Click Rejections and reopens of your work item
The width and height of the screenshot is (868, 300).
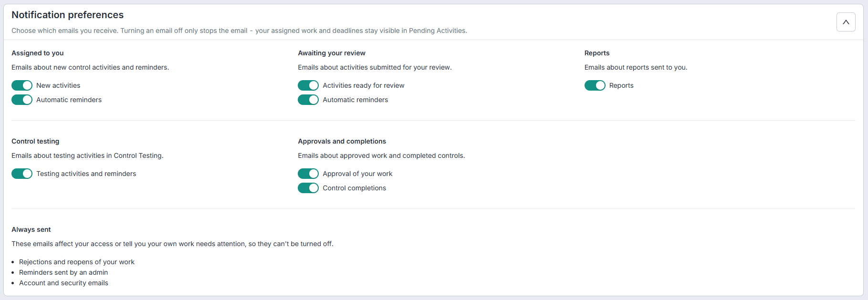coord(77,262)
